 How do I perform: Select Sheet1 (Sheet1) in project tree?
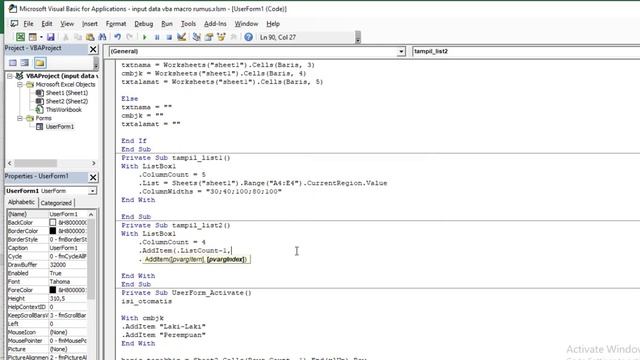(66, 93)
